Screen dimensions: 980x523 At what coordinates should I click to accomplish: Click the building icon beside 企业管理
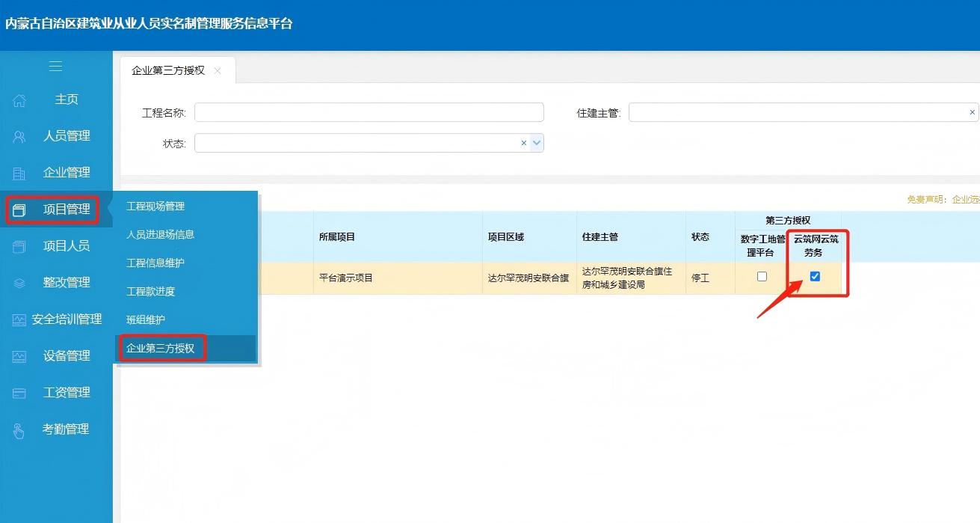tap(19, 174)
